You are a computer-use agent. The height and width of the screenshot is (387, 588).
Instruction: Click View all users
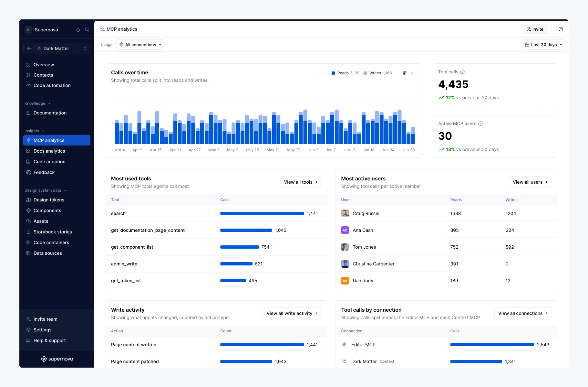tap(530, 182)
